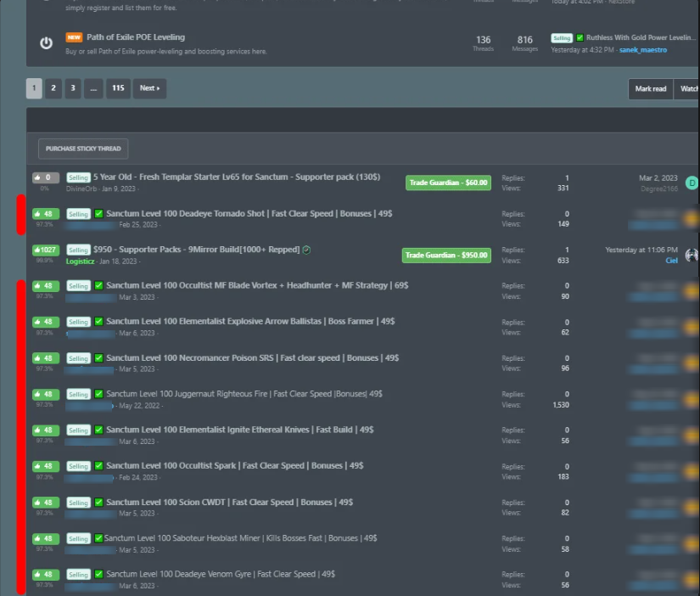The width and height of the screenshot is (700, 596).
Task: Click verified shield icon after 9Mirror Build title
Action: tap(306, 250)
